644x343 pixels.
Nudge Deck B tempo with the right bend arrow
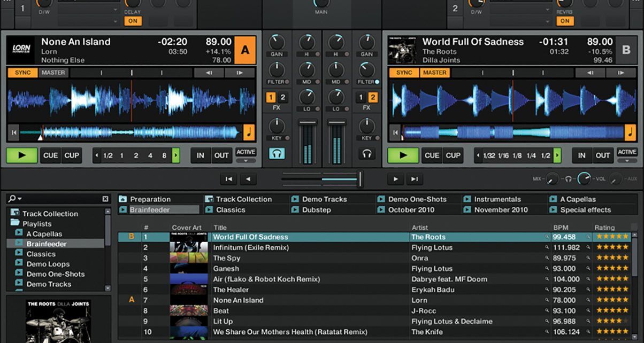620,73
